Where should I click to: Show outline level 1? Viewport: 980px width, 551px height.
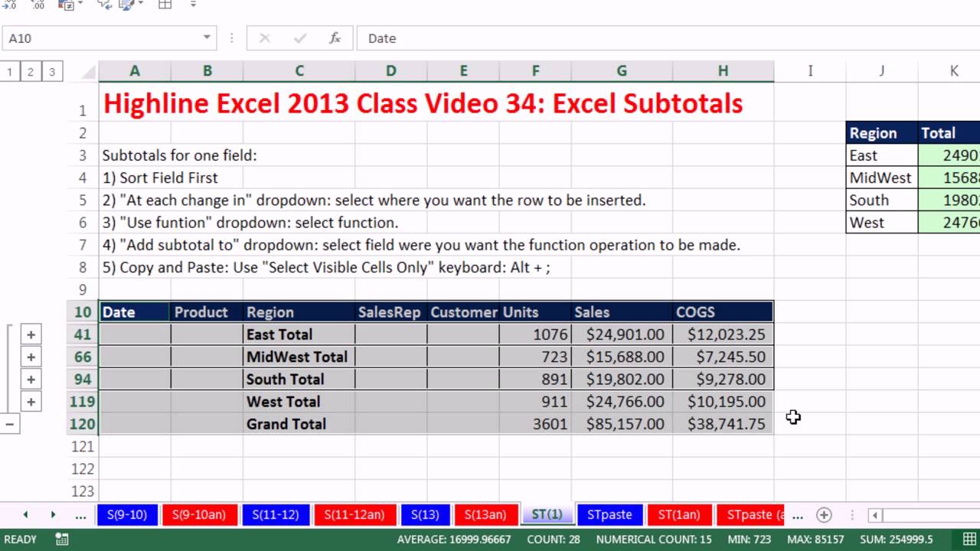(9, 72)
